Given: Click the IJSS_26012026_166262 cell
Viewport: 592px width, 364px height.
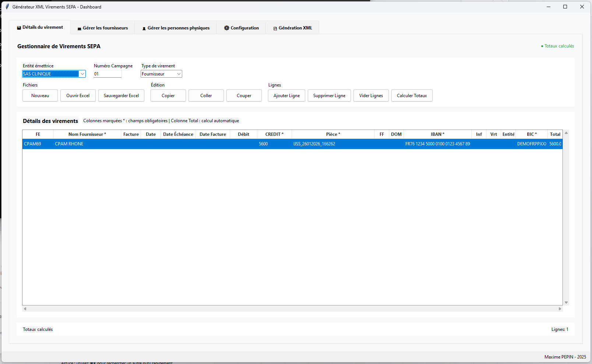Looking at the screenshot, I should point(333,144).
